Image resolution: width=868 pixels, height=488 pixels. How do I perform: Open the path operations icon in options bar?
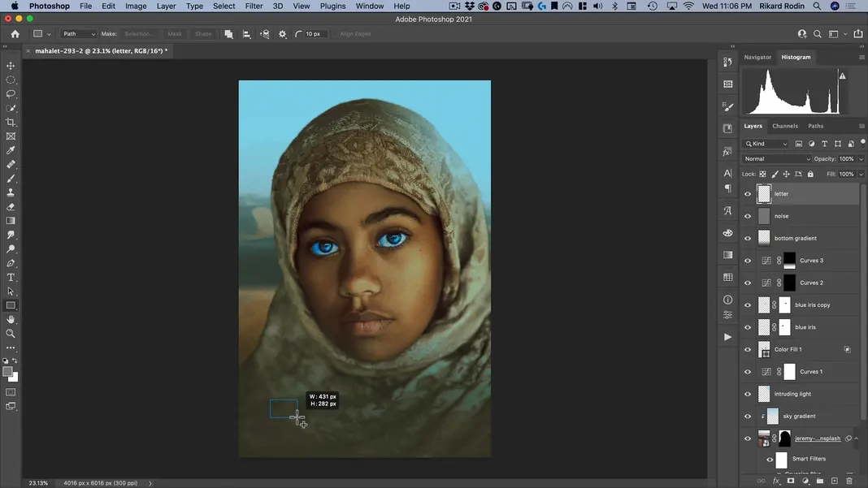tap(228, 34)
